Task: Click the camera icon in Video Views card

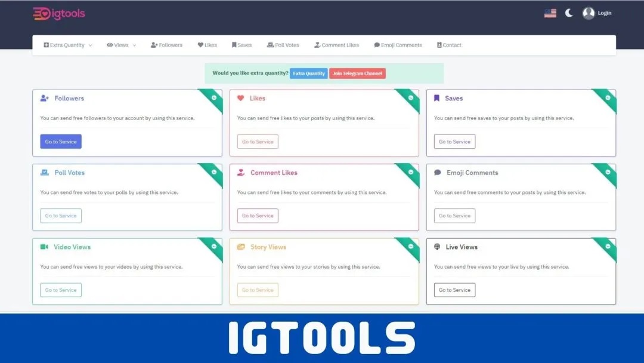Action: tap(44, 247)
